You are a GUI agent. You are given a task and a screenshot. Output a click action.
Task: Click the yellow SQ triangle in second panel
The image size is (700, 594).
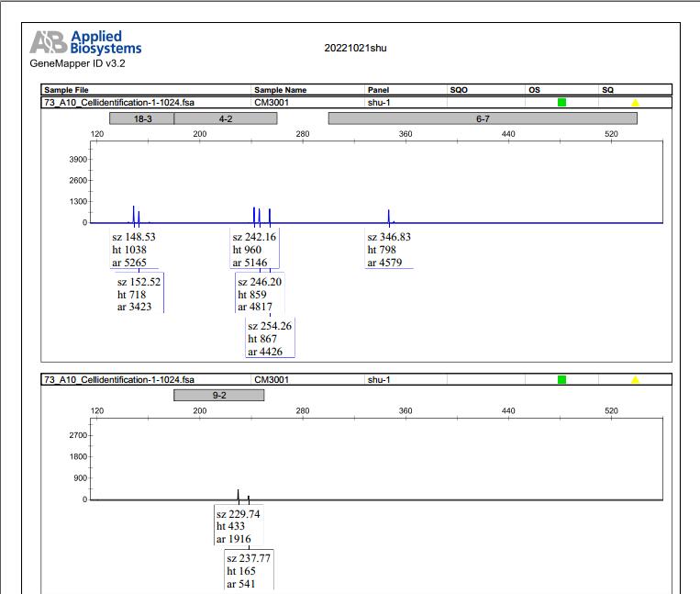635,380
